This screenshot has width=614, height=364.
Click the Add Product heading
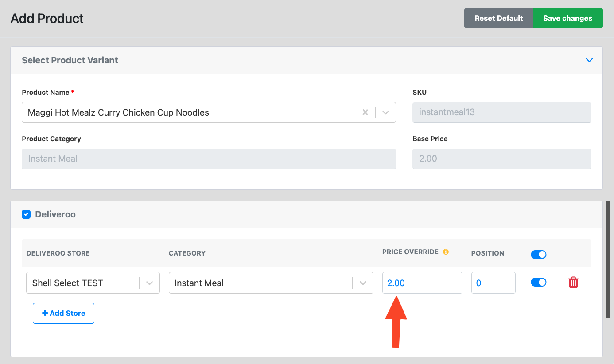(x=47, y=19)
